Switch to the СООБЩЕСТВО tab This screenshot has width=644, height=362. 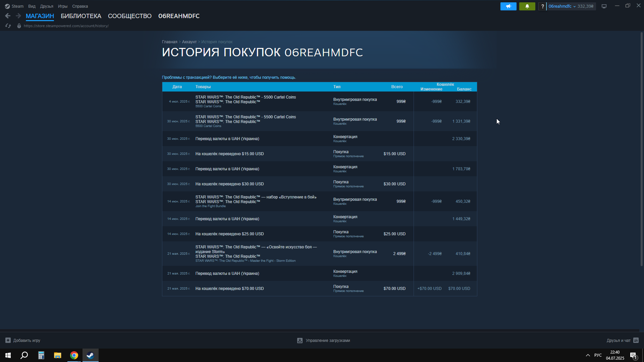click(130, 16)
